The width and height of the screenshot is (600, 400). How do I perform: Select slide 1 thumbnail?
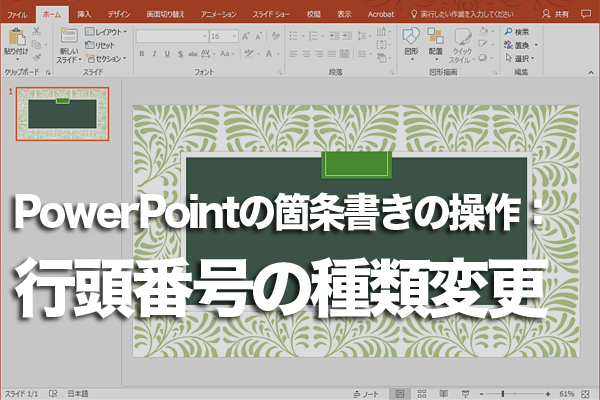point(62,114)
